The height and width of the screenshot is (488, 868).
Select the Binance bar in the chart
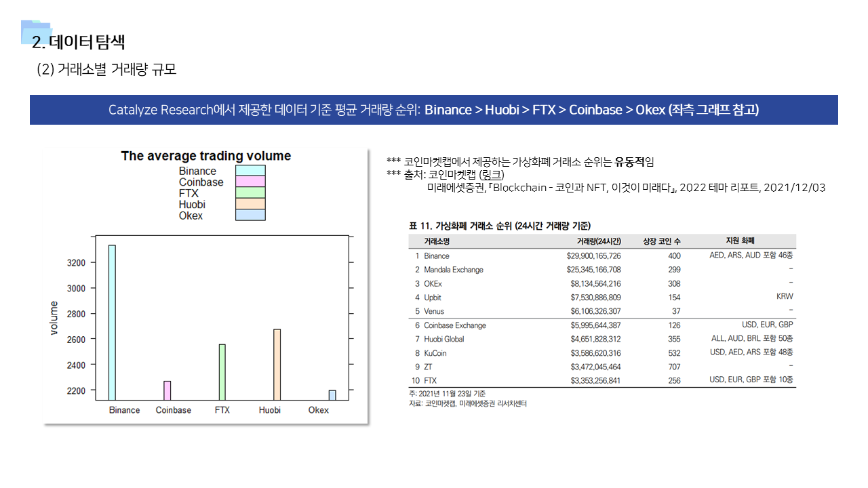[112, 323]
